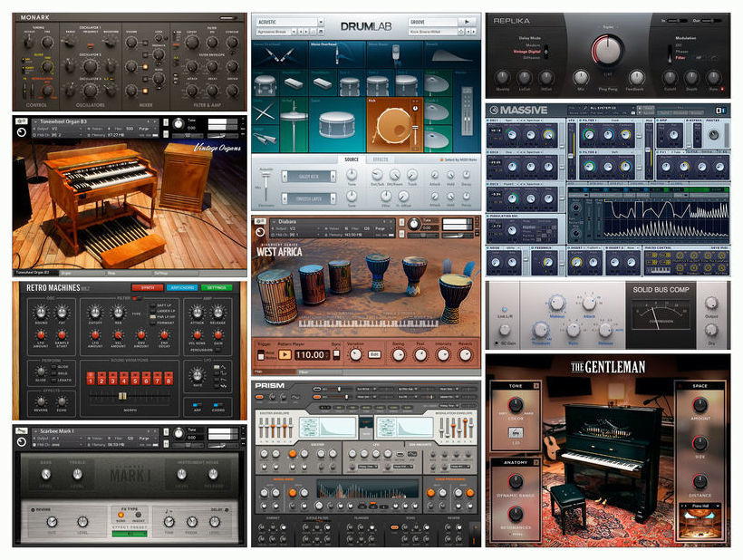Click the Prism spectrum display
This screenshot has height=560, width=743.
click(x=368, y=489)
